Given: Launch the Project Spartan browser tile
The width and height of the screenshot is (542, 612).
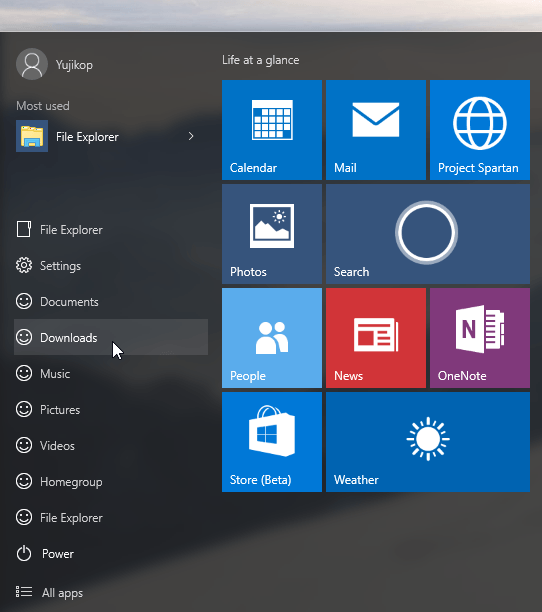Looking at the screenshot, I should pyautogui.click(x=480, y=130).
